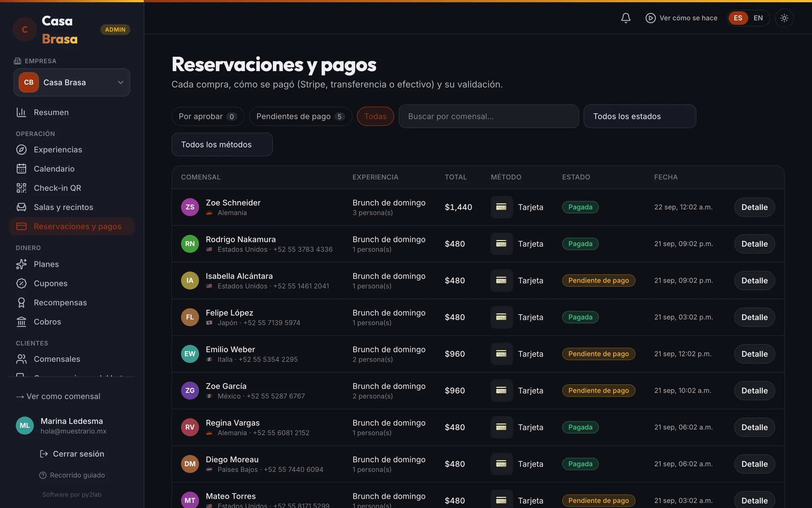The width and height of the screenshot is (812, 508).
Task: Click the Planes sparkle icon
Action: (21, 264)
